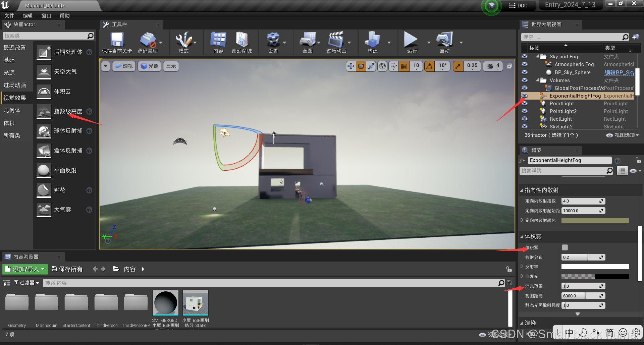644x345 pixels.
Task: Toggle visibility of the RectLight actor
Action: tap(525, 119)
